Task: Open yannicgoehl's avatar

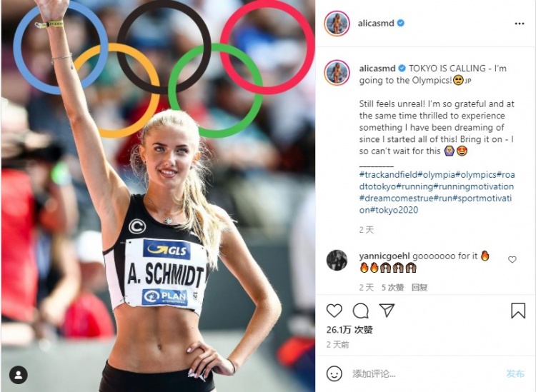Action: point(337,260)
